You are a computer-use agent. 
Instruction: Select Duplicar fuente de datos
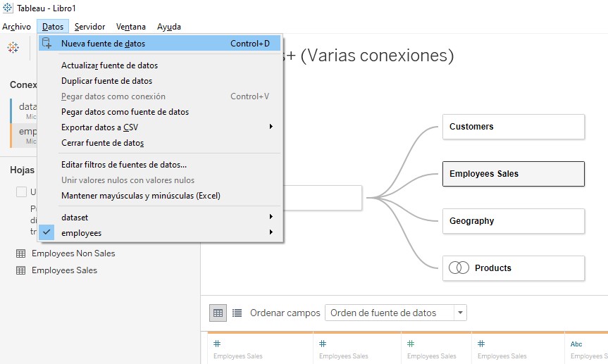pyautogui.click(x=160, y=81)
